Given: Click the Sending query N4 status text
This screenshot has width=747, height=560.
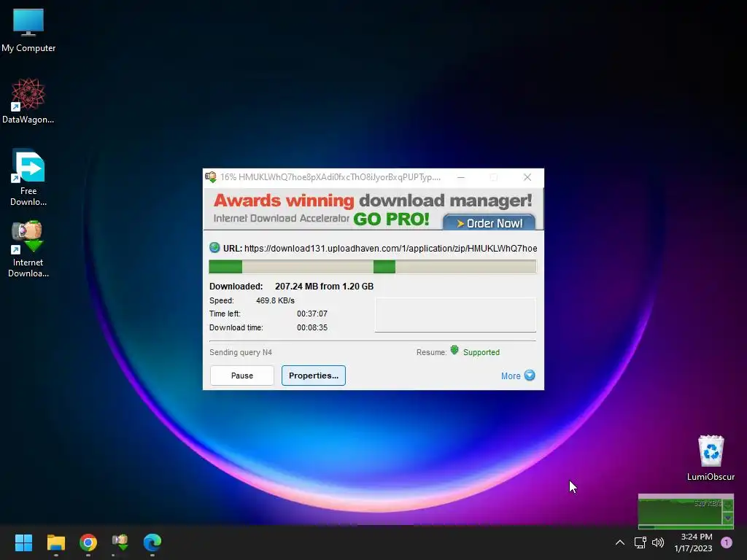Looking at the screenshot, I should [x=241, y=352].
